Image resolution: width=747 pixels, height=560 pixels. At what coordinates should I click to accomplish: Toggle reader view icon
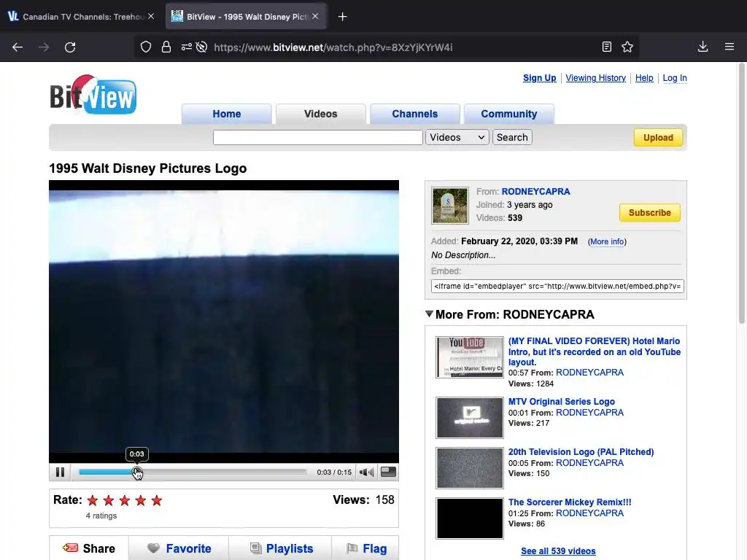606,47
